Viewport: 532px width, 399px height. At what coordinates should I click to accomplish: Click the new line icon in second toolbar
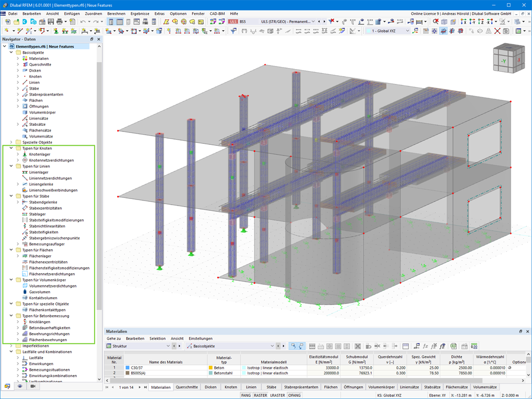point(19,31)
